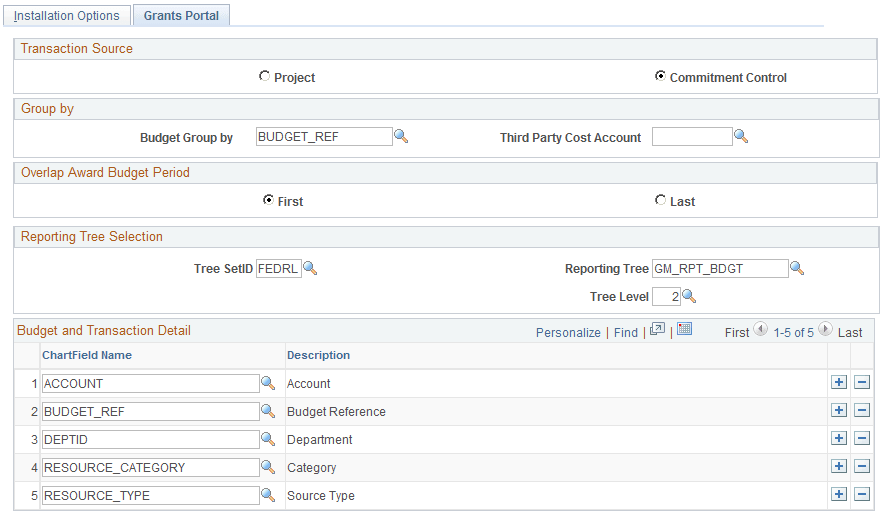Click the Tree Level input field
The image size is (880, 516).
(x=666, y=296)
